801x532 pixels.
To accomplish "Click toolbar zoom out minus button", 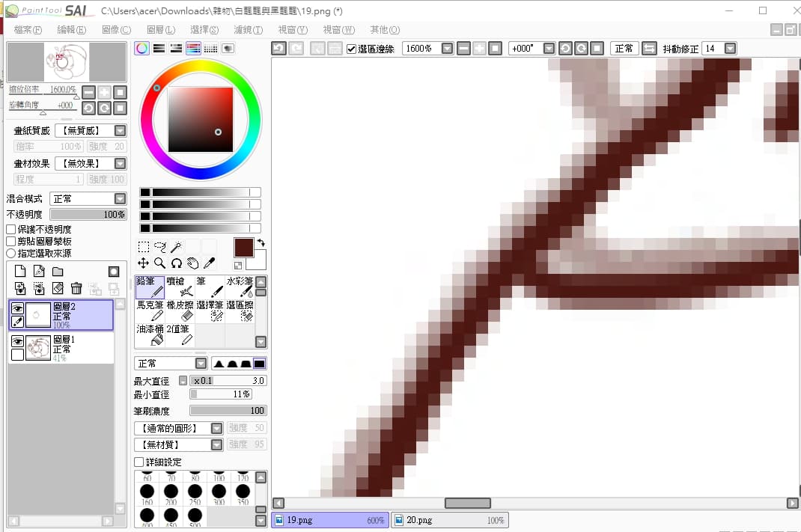I will click(x=463, y=49).
